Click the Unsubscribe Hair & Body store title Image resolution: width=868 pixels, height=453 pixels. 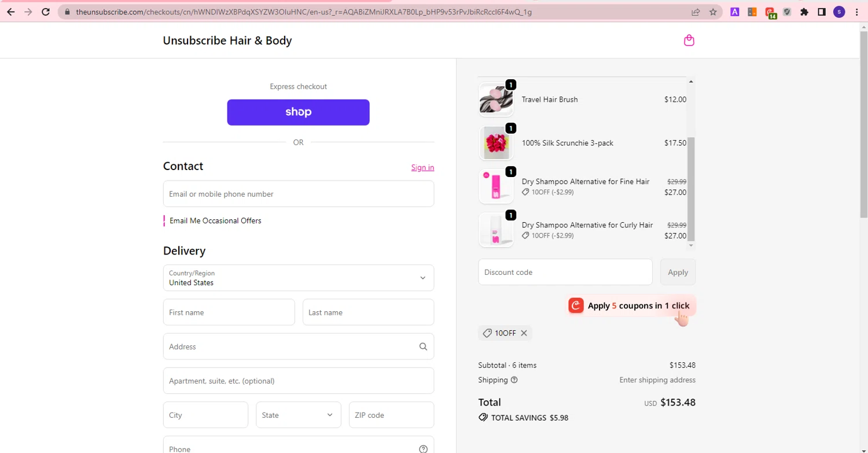click(227, 40)
